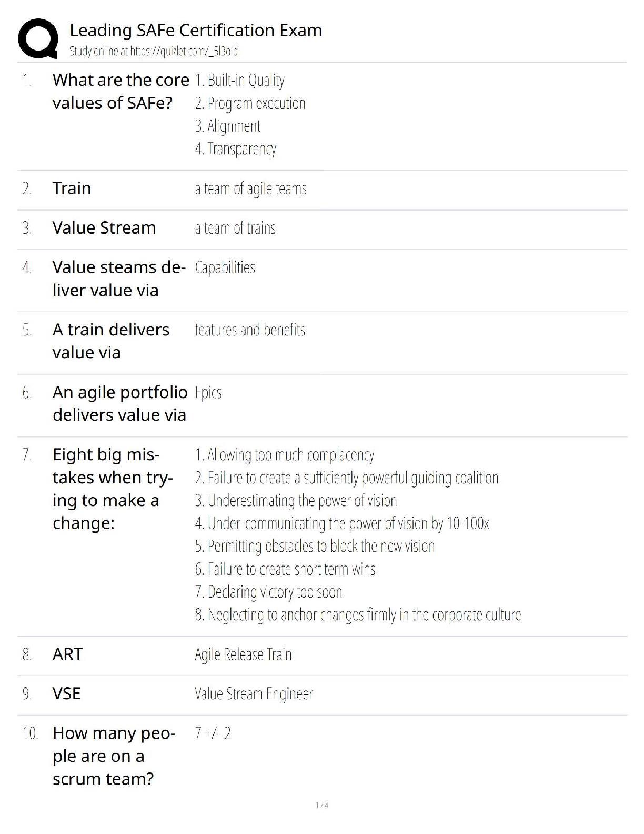Select the term 'Value Stream'
The width and height of the screenshot is (644, 834).
(104, 228)
